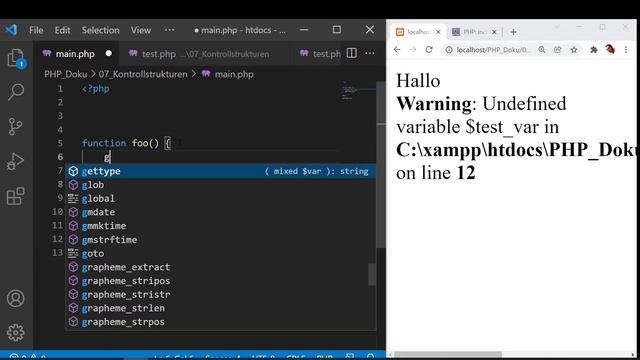Open the Run and Debug view
The height and width of the screenshot is (360, 640).
pyautogui.click(x=16, y=162)
